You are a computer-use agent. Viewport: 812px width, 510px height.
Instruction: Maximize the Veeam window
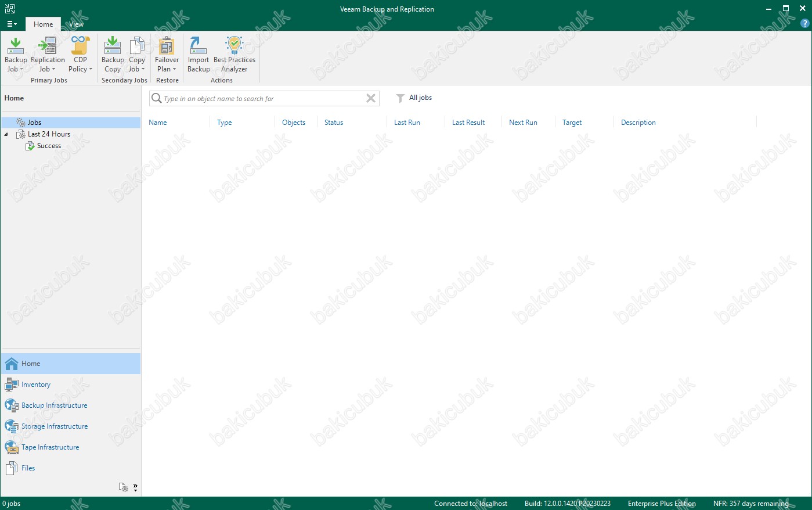tap(786, 9)
